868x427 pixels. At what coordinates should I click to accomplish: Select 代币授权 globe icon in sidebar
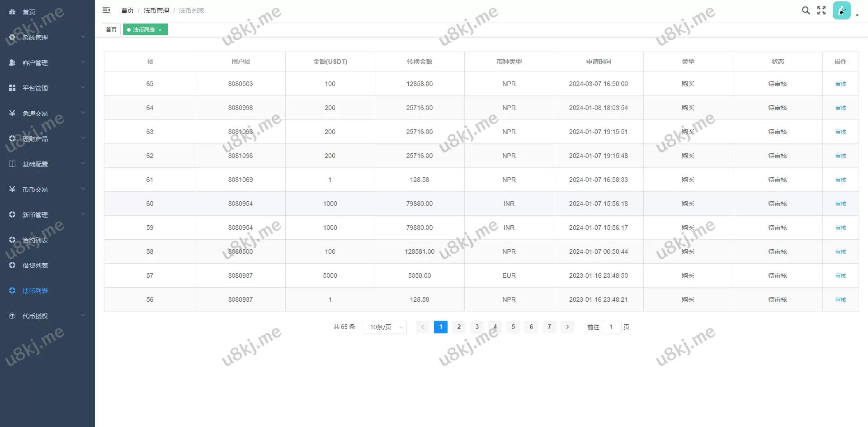pos(12,316)
